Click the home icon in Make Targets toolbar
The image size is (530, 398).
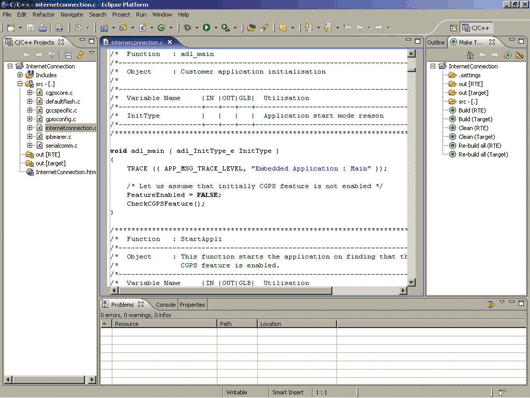tap(470, 55)
